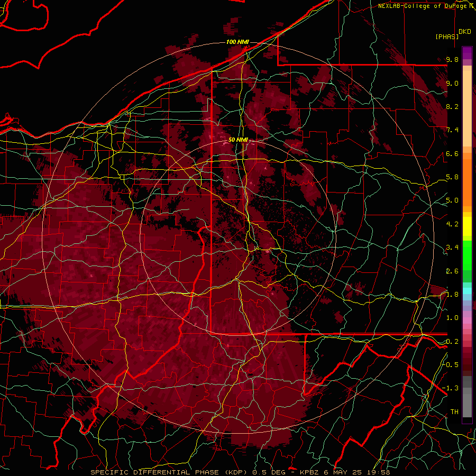This screenshot has width=476, height=476.
Task: Click the 5.0 value on the color scale
Action: (x=452, y=200)
